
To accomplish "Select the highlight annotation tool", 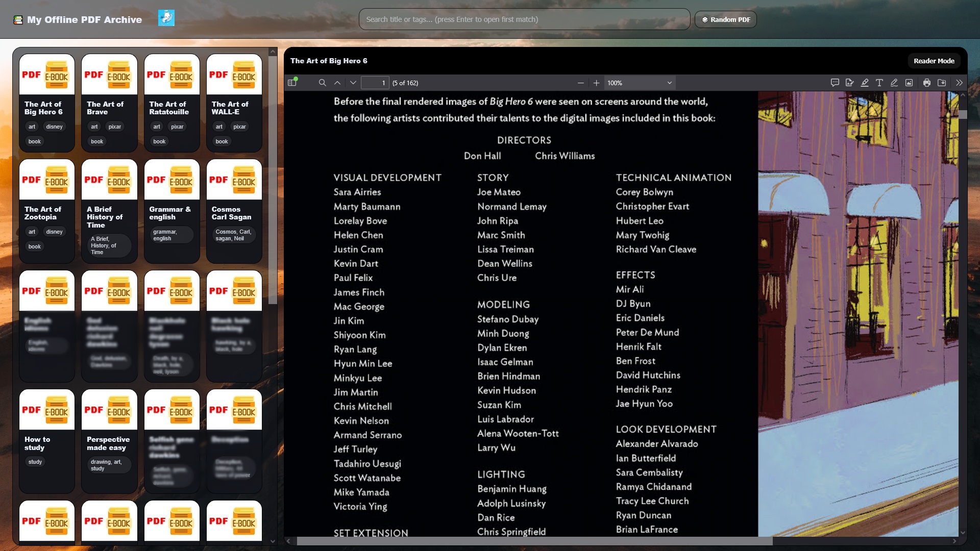I will tap(865, 83).
